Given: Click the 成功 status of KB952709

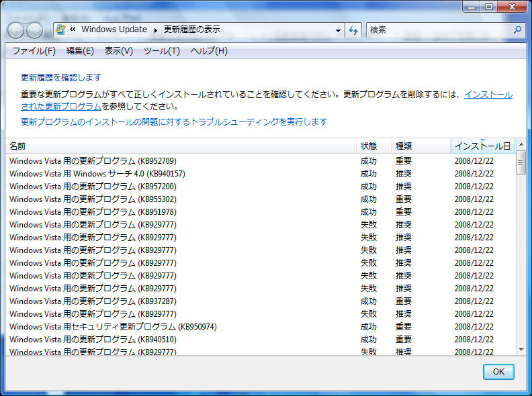Looking at the screenshot, I should tap(369, 160).
